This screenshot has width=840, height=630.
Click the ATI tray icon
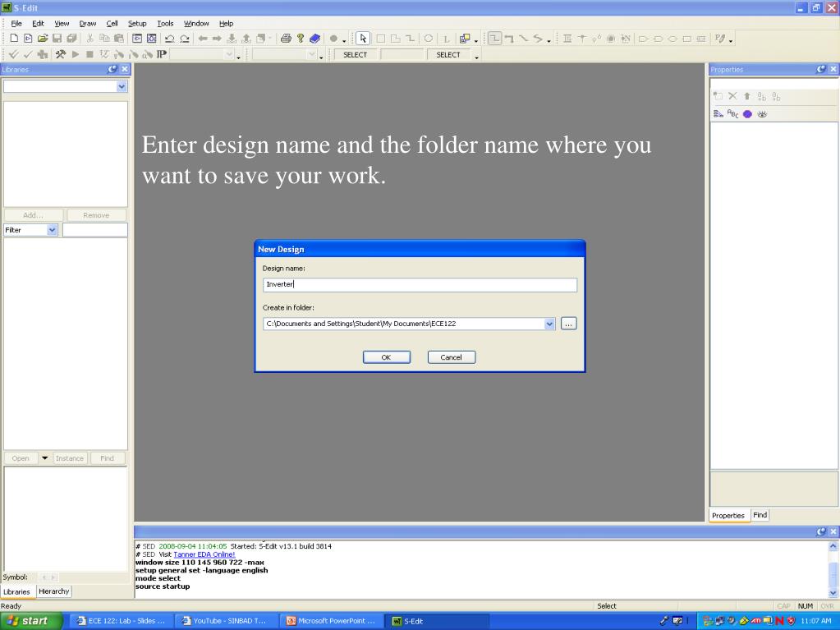click(756, 621)
